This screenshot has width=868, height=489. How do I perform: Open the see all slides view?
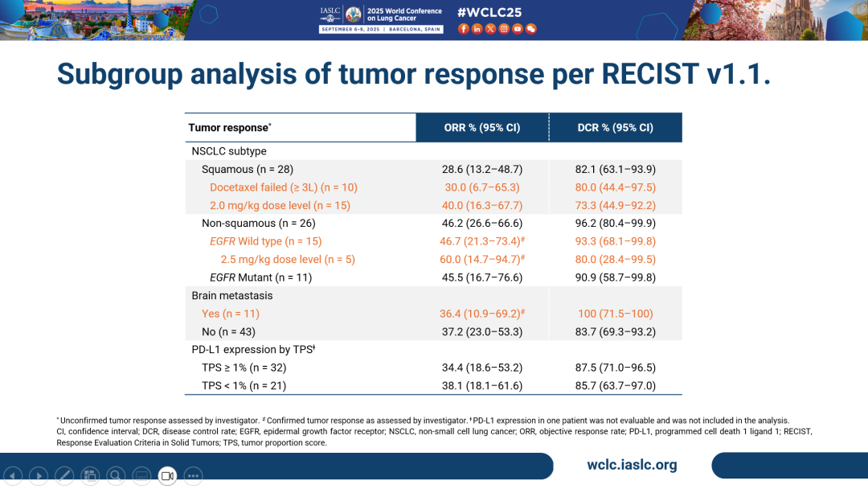click(90, 476)
